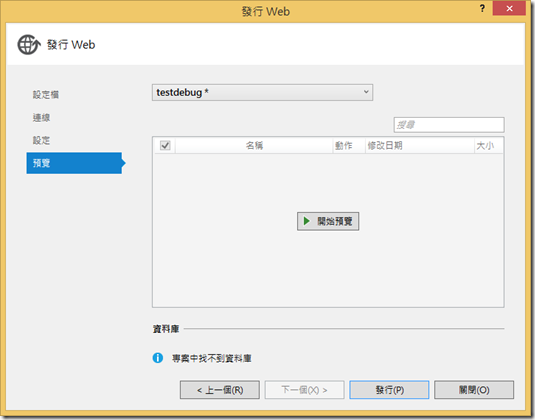The width and height of the screenshot is (535, 420).
Task: Click the help question mark icon
Action: point(482,9)
